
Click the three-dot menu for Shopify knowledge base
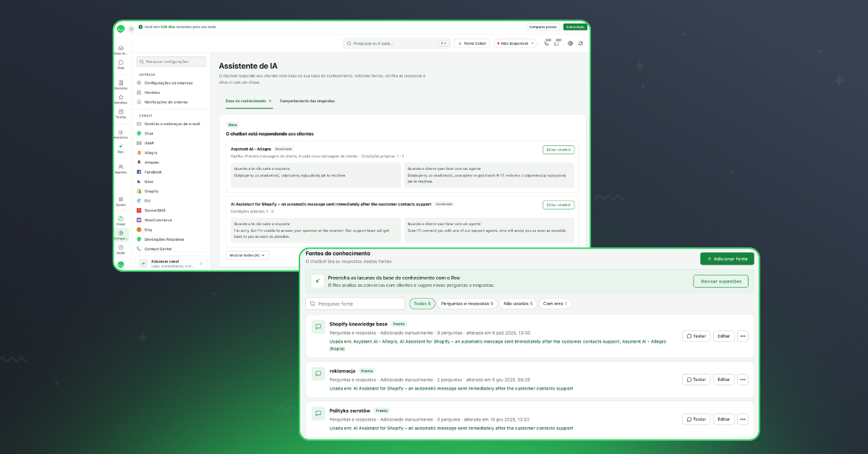tap(742, 336)
